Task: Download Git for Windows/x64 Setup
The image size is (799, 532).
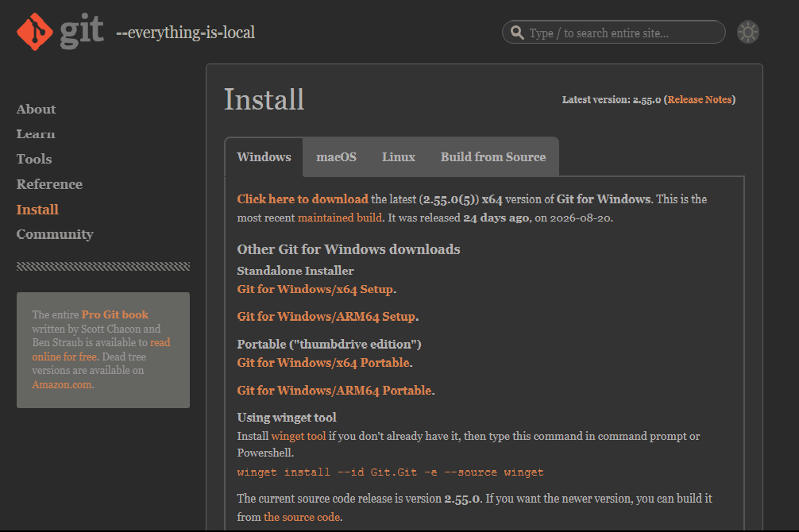Action: tap(315, 290)
